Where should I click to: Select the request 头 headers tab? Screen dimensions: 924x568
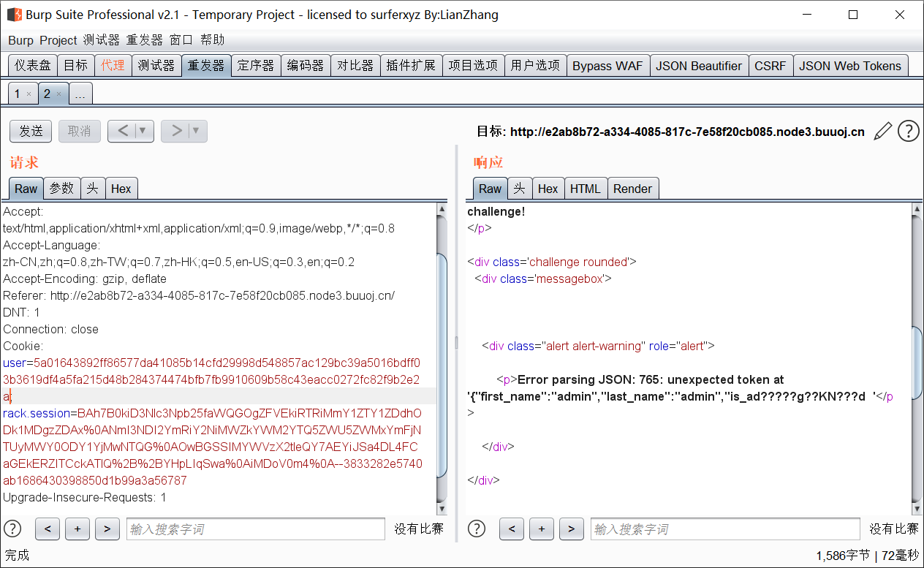92,189
